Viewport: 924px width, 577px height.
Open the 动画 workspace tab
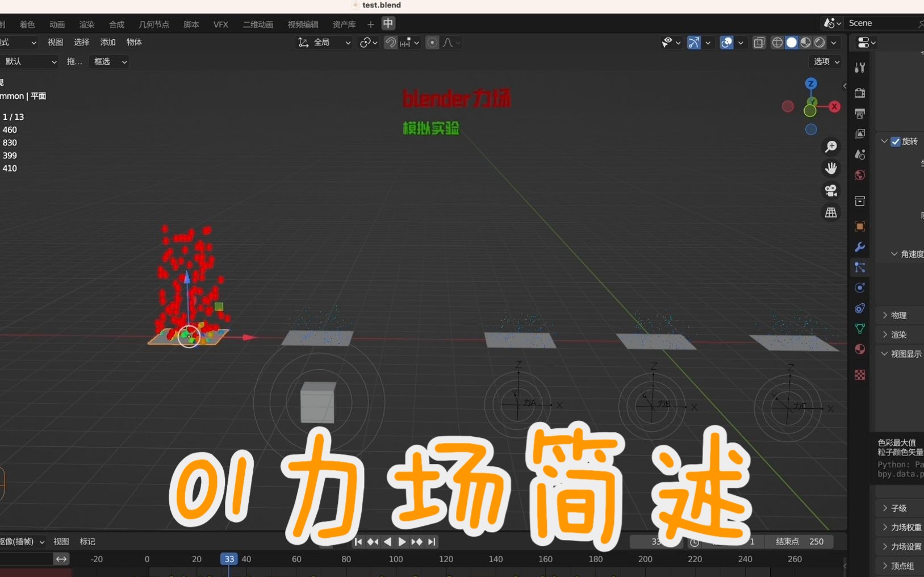point(57,24)
